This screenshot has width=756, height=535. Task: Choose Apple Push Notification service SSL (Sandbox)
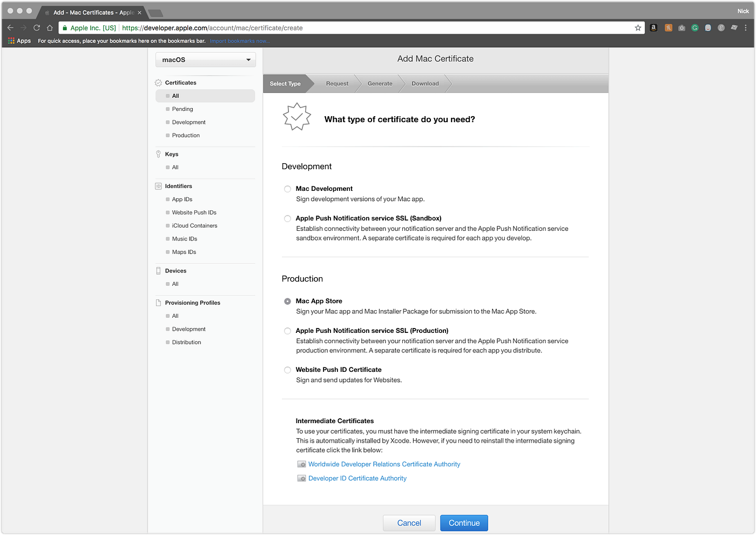coord(287,218)
